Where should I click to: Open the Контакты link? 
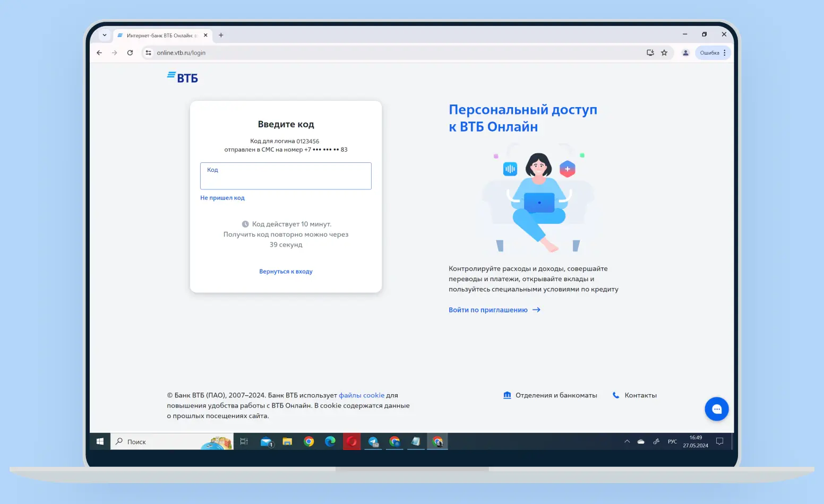click(x=634, y=395)
